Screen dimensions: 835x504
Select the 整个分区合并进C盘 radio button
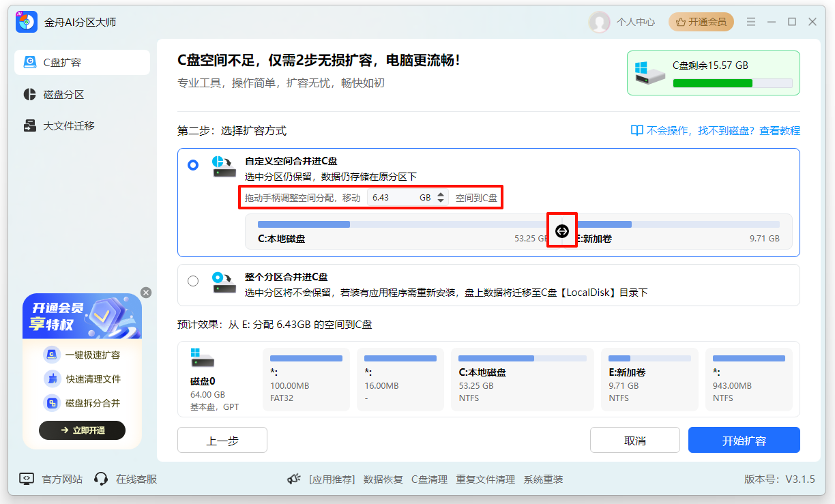coord(193,280)
